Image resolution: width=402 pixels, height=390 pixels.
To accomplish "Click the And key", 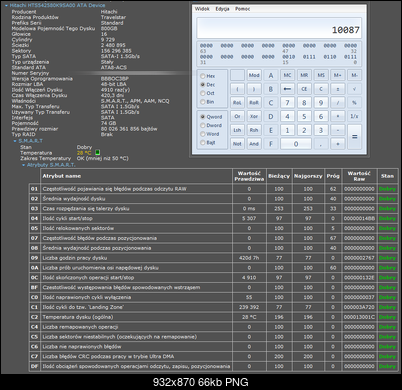I will pos(254,144).
